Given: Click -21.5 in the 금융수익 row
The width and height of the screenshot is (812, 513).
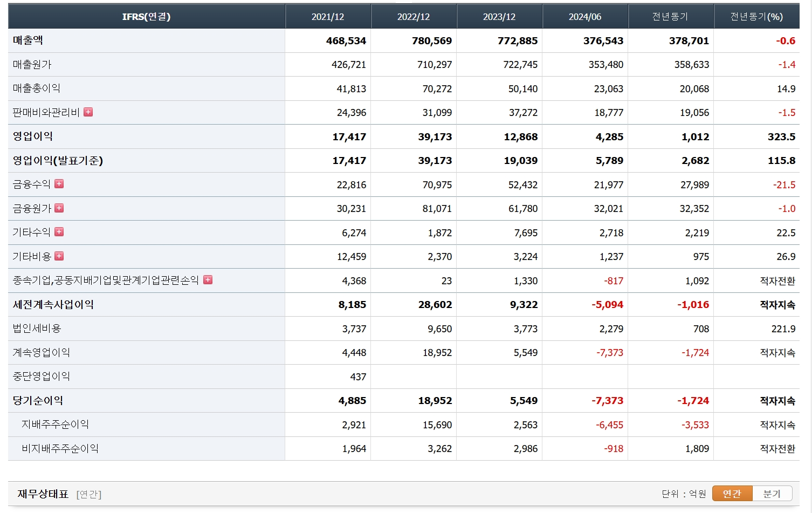Looking at the screenshot, I should [785, 185].
